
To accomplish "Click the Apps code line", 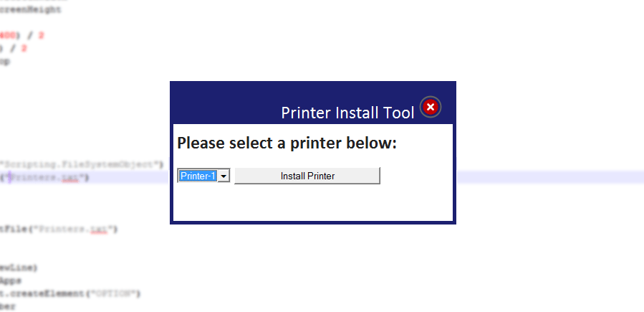I will click(11, 281).
